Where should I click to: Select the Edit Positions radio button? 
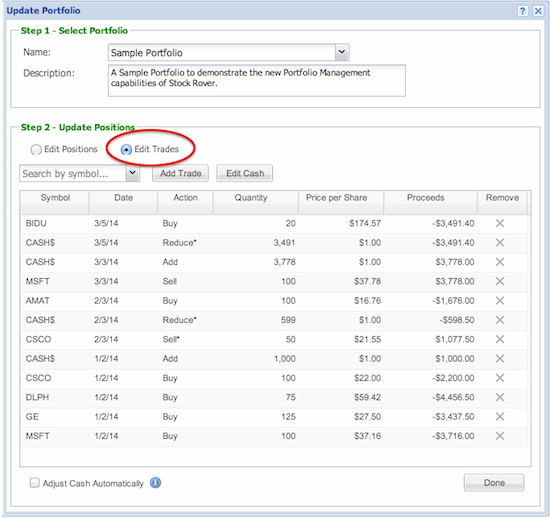[x=36, y=150]
